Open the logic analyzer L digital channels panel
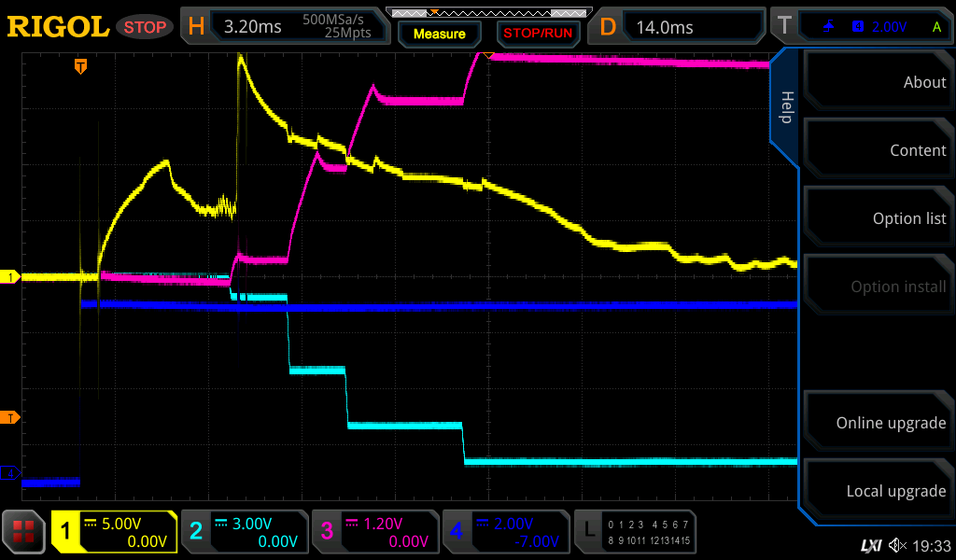This screenshot has width=956, height=560. 637,532
